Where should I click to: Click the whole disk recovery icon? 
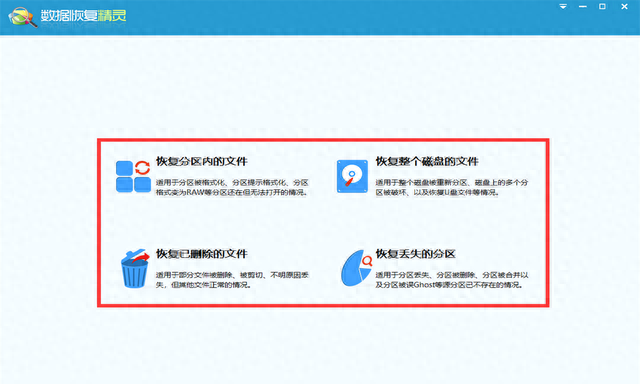(x=352, y=176)
